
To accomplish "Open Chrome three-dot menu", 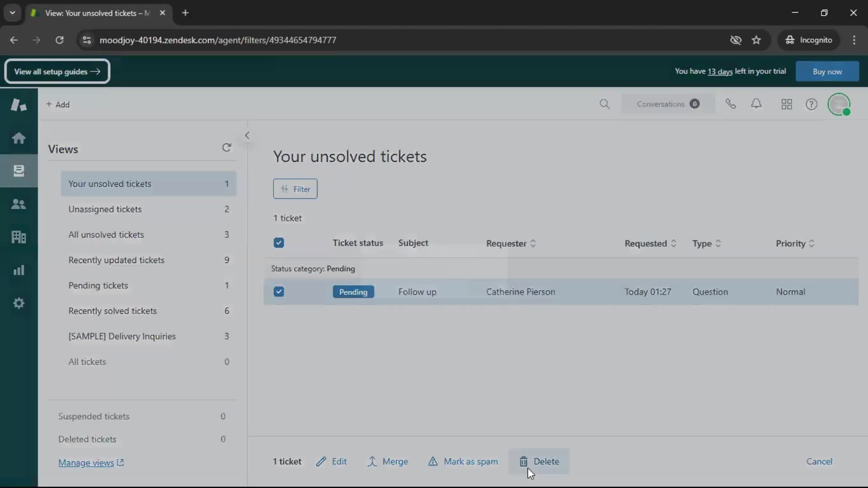I will [854, 40].
